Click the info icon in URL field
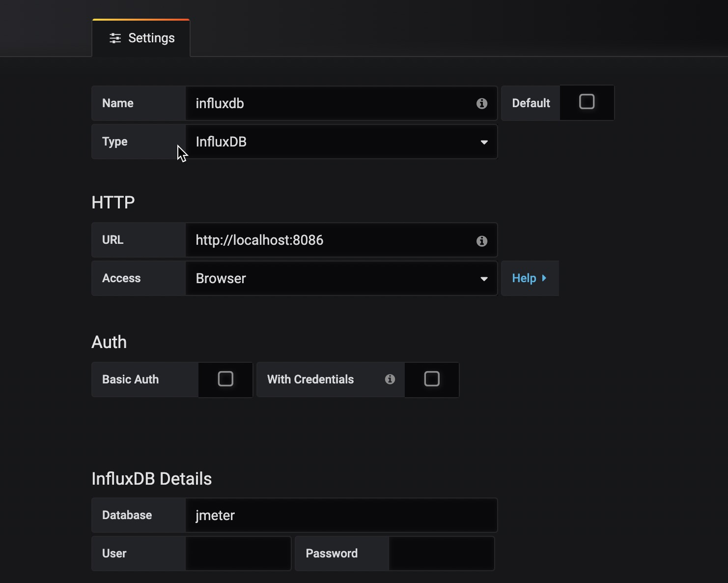The height and width of the screenshot is (583, 728). [x=482, y=241]
